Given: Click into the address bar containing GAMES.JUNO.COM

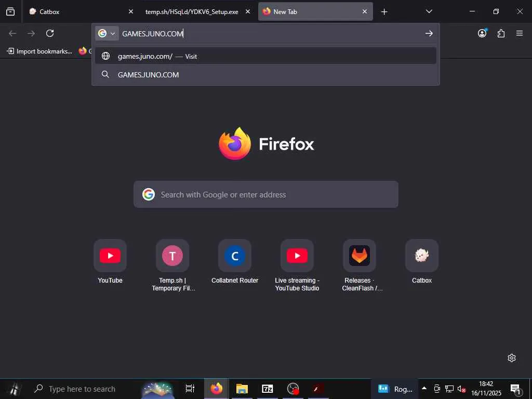Looking at the screenshot, I should click(x=270, y=34).
